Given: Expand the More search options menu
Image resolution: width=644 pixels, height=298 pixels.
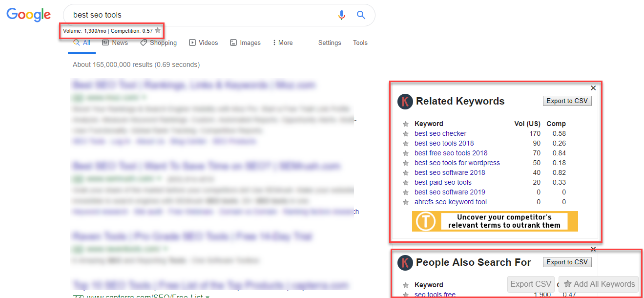Looking at the screenshot, I should pyautogui.click(x=283, y=43).
